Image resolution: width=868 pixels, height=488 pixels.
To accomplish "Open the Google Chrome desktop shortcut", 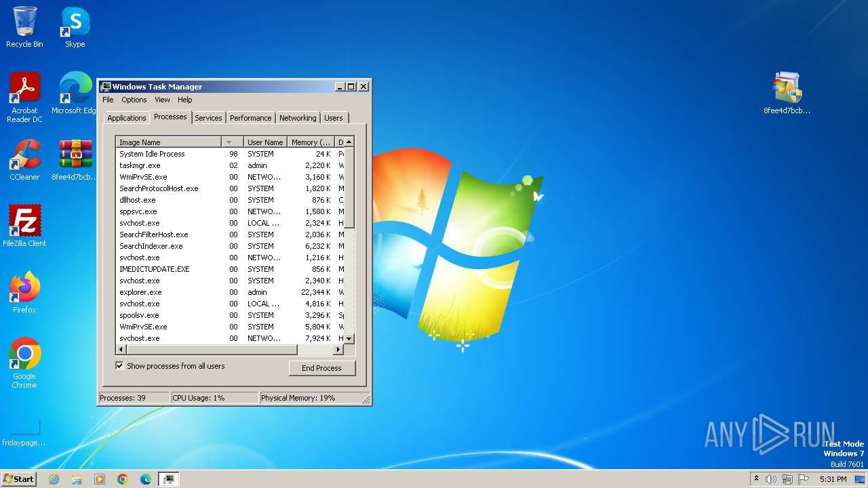I will pyautogui.click(x=24, y=363).
